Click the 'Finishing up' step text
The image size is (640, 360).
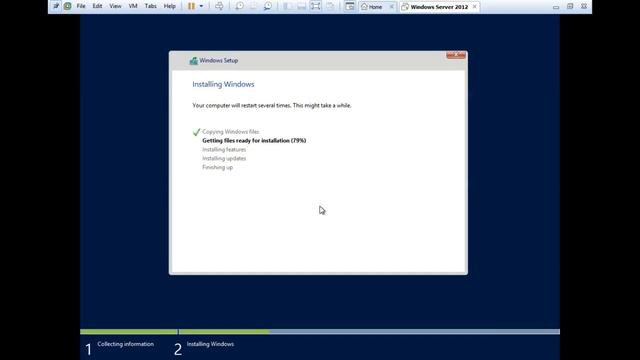coord(218,167)
